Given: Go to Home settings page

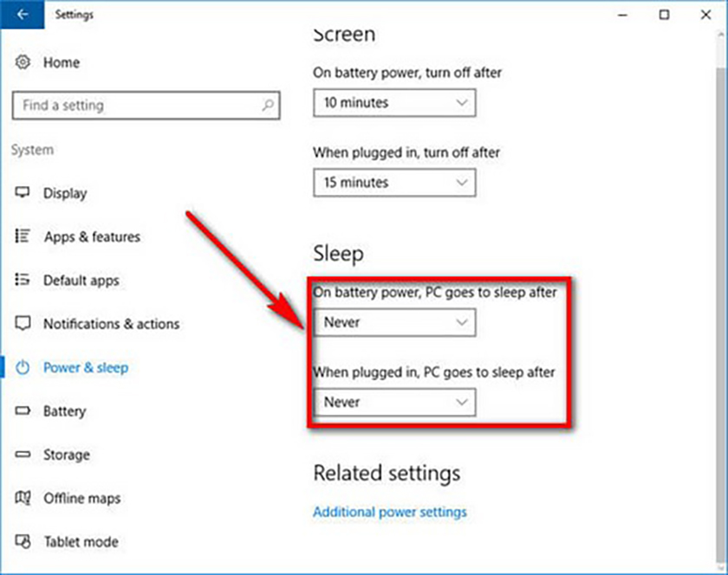Looking at the screenshot, I should pos(61,62).
